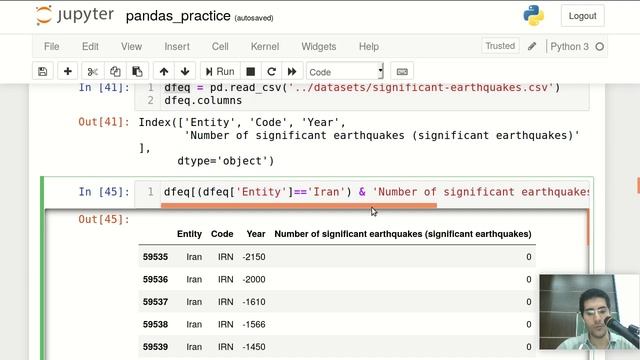Click the Out[45] output prompt area

pos(104,220)
